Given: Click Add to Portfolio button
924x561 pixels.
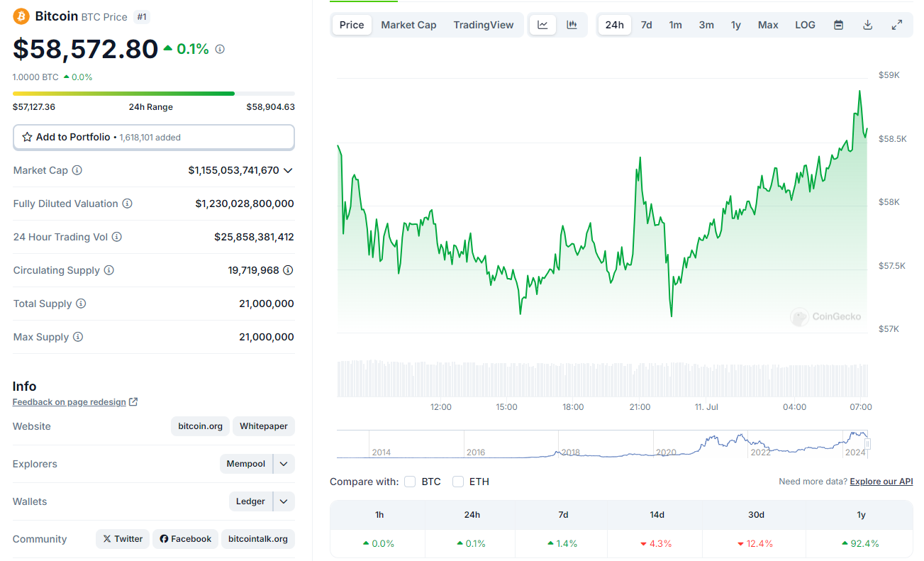Looking at the screenshot, I should 154,137.
